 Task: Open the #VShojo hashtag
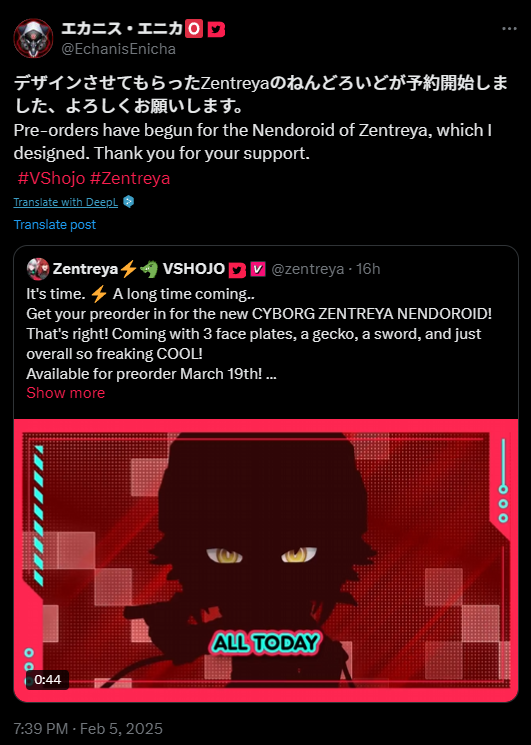pyautogui.click(x=51, y=178)
